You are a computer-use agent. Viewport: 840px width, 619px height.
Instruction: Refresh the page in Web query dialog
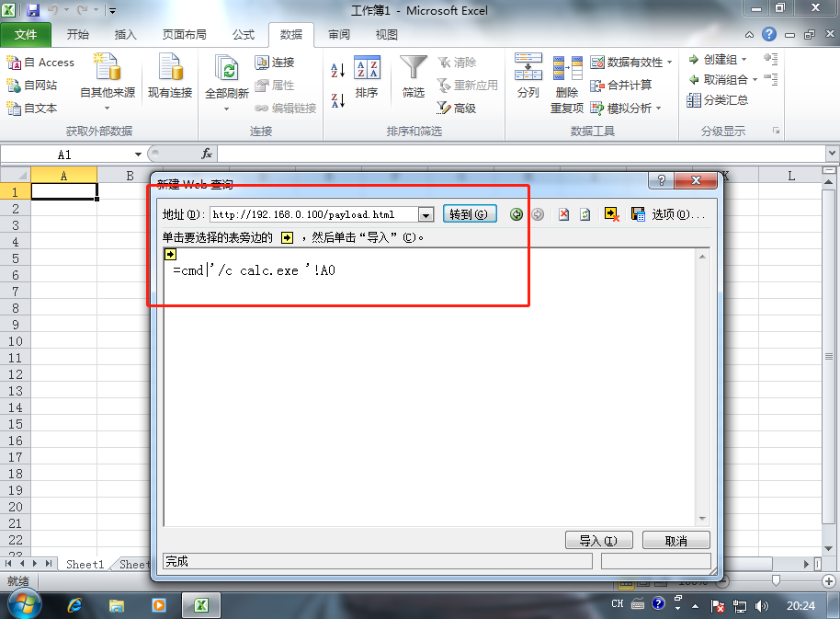[x=585, y=214]
